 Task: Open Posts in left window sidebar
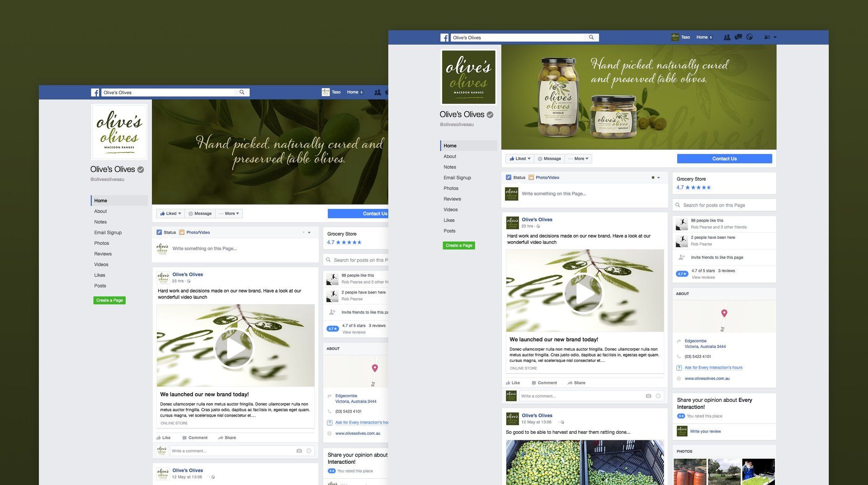click(x=100, y=286)
